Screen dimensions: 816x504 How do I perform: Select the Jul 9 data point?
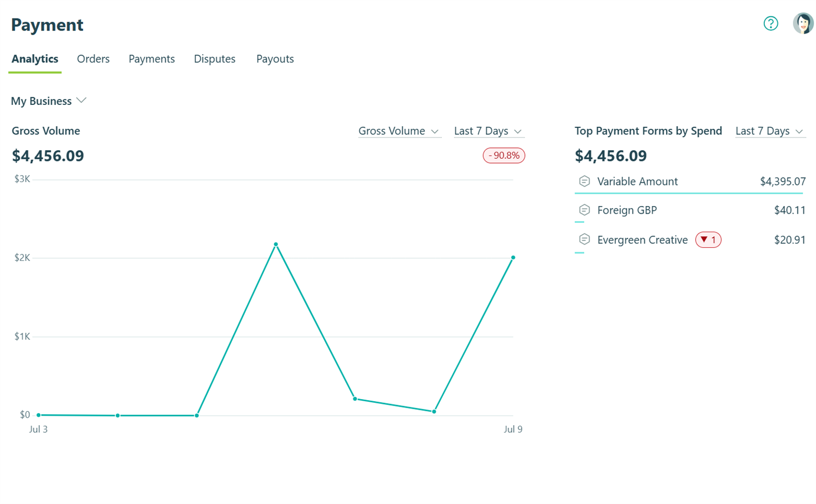(513, 258)
